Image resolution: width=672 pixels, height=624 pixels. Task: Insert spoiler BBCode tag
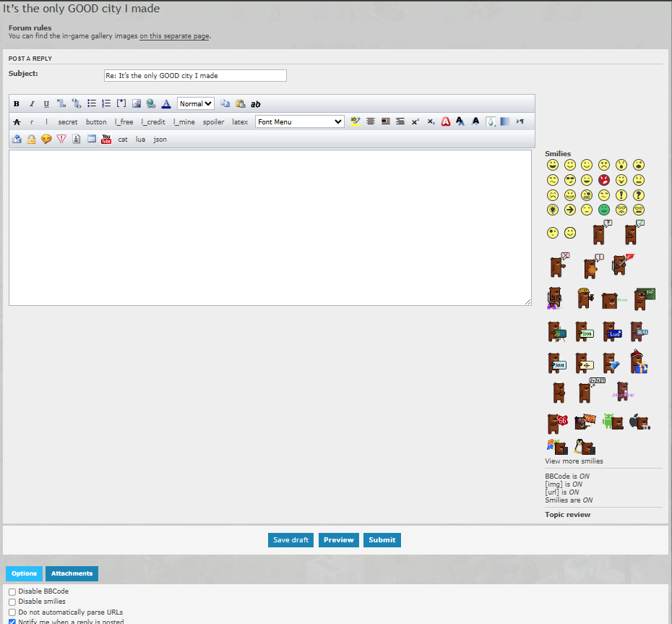(x=213, y=121)
